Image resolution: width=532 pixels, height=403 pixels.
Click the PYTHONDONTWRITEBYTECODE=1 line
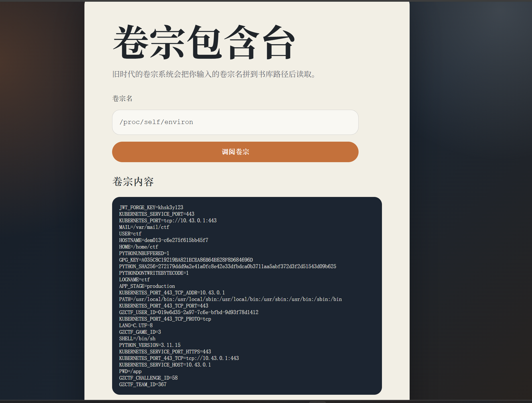[x=154, y=273]
